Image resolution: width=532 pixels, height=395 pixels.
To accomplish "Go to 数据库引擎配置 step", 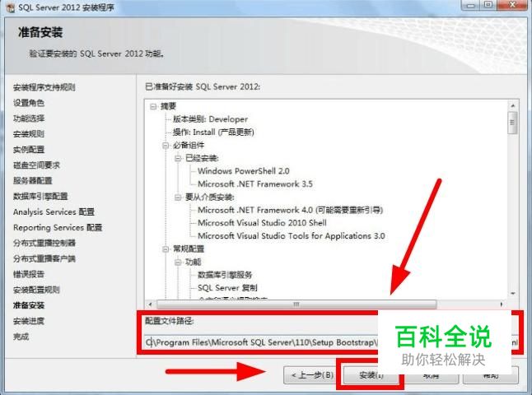I will coord(40,197).
